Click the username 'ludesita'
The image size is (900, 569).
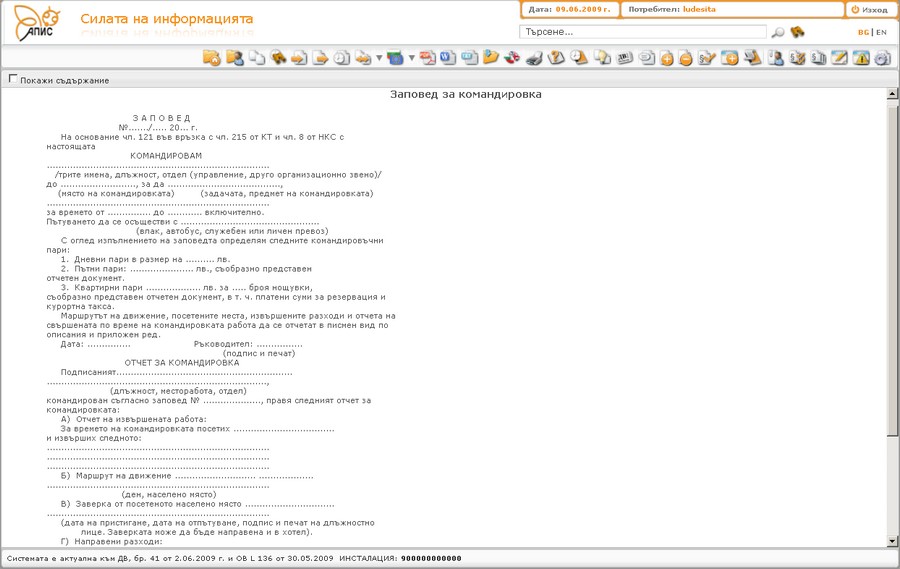pos(699,9)
